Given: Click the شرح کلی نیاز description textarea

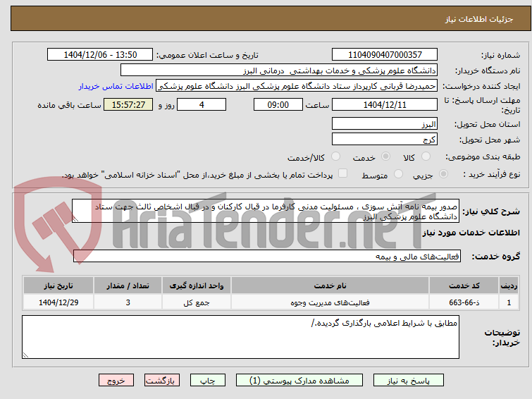Looking at the screenshot, I should tap(266, 211).
